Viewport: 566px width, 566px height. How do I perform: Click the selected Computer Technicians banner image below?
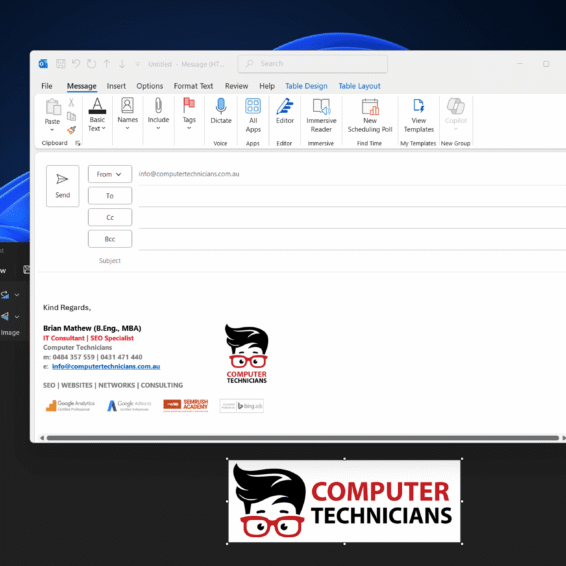(344, 501)
